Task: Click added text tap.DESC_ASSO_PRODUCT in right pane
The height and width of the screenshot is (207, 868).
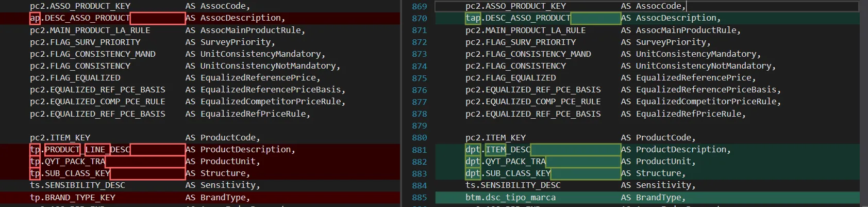Action: tap(518, 18)
